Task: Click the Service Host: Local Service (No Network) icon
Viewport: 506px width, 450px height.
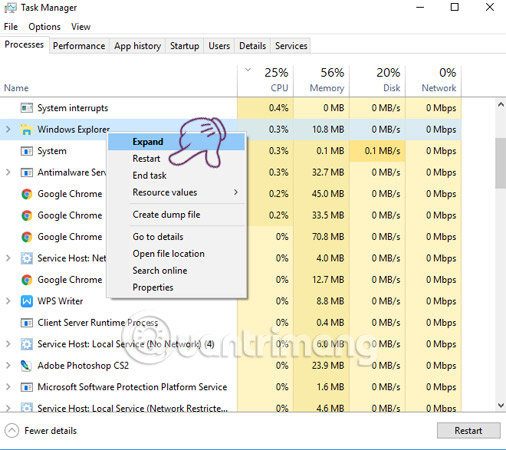Action: tap(27, 344)
